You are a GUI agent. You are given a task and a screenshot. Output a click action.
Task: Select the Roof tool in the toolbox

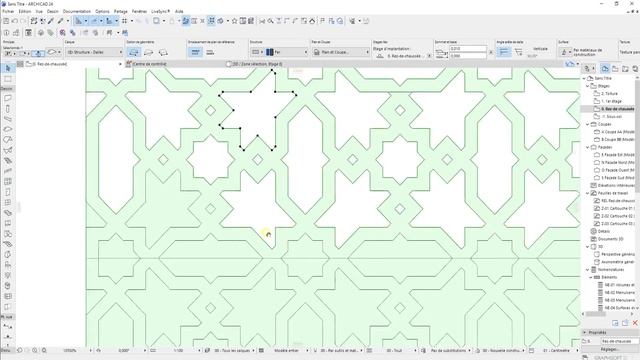point(8,140)
